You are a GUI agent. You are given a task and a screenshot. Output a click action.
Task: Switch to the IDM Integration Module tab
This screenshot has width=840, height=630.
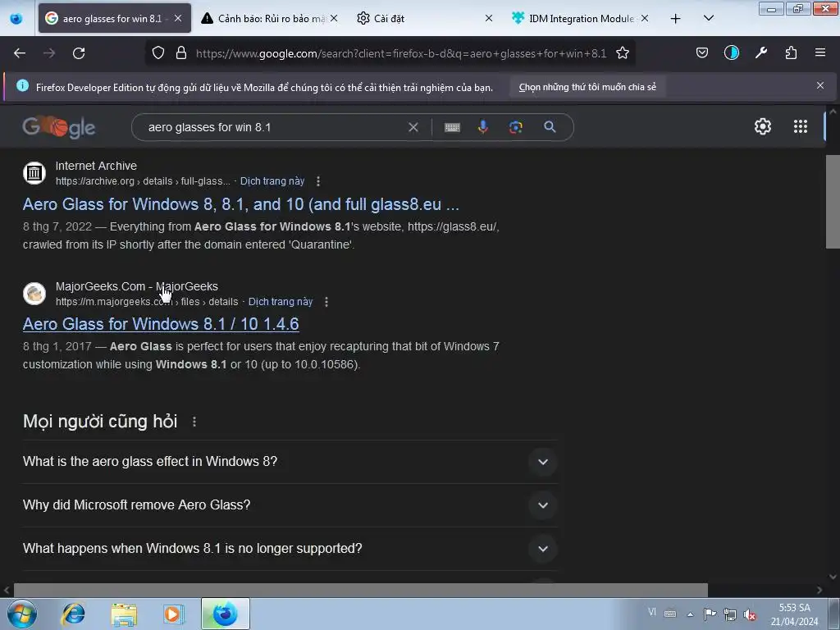[x=582, y=18]
